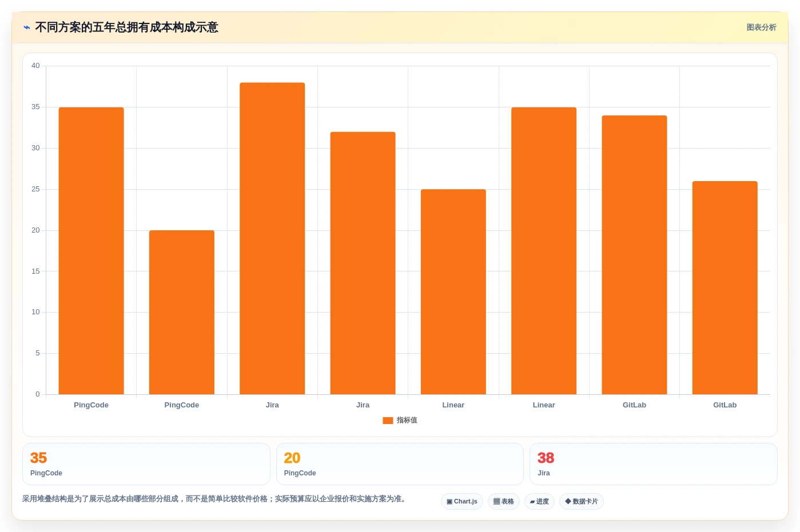Click the GitLab bar with value 34

634,255
